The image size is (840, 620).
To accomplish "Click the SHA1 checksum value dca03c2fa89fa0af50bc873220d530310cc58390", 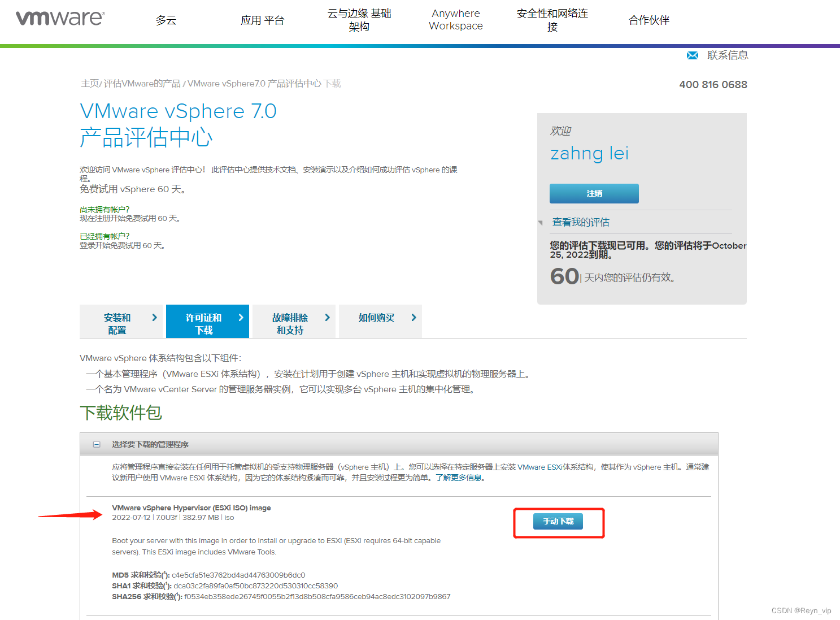I will 256,586.
